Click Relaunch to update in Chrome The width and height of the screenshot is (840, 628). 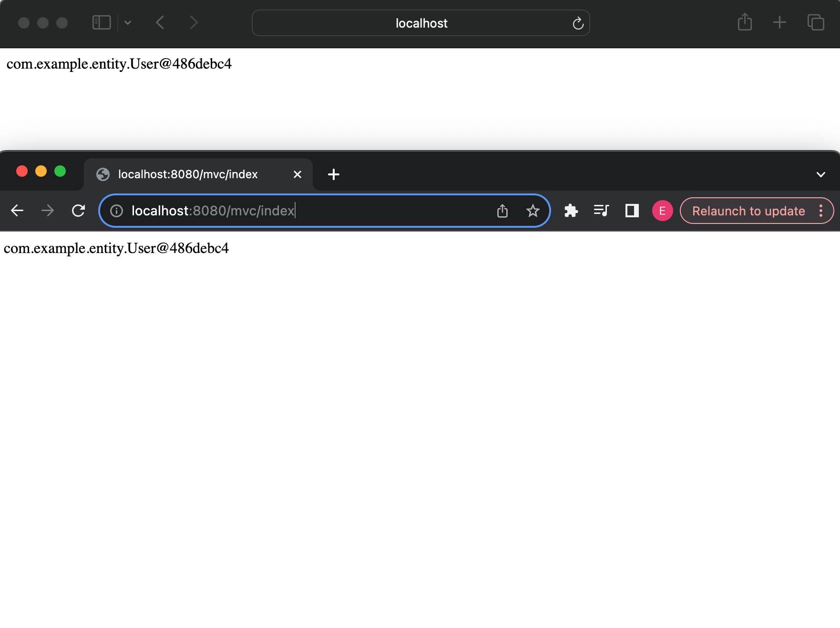pyautogui.click(x=748, y=211)
